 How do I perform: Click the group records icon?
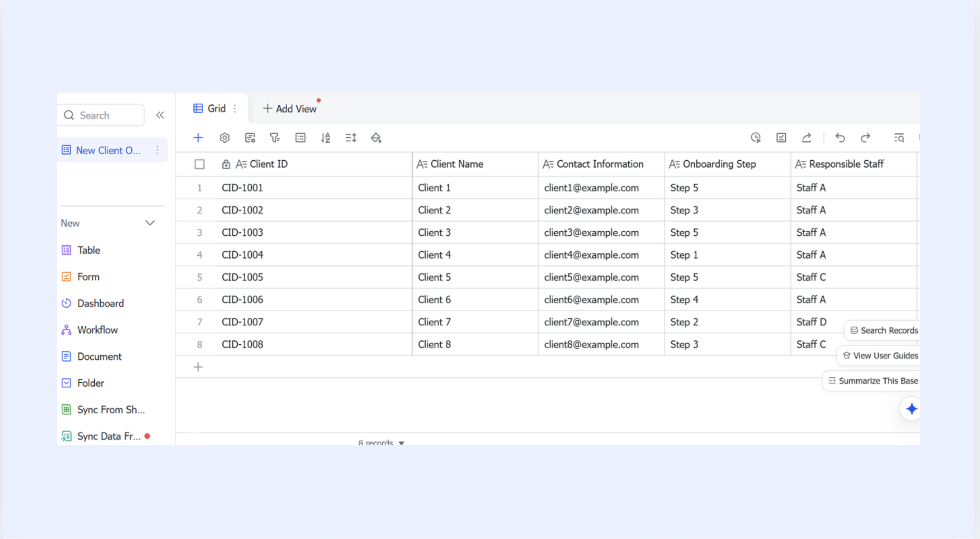tap(300, 138)
